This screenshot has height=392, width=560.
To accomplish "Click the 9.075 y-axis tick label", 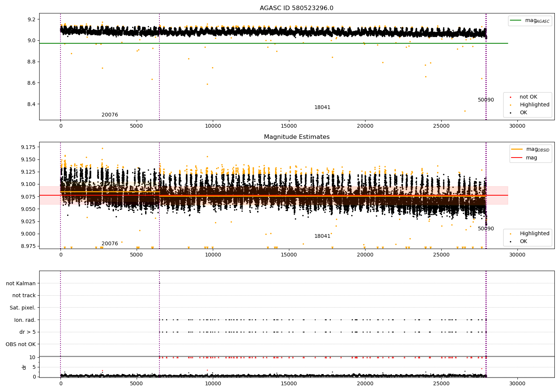I will (x=28, y=197).
